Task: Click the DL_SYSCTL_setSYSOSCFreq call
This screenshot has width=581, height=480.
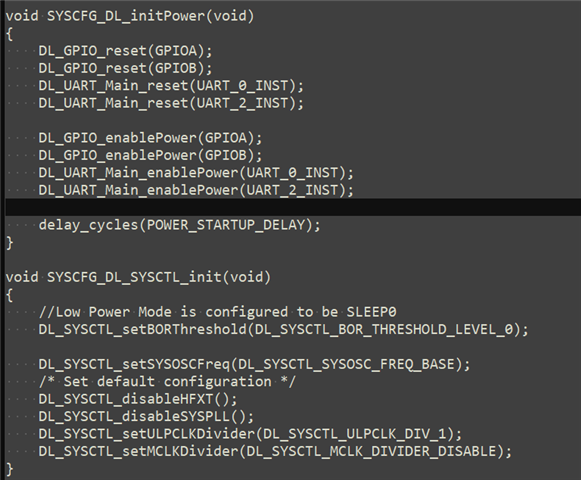Action: (255, 364)
